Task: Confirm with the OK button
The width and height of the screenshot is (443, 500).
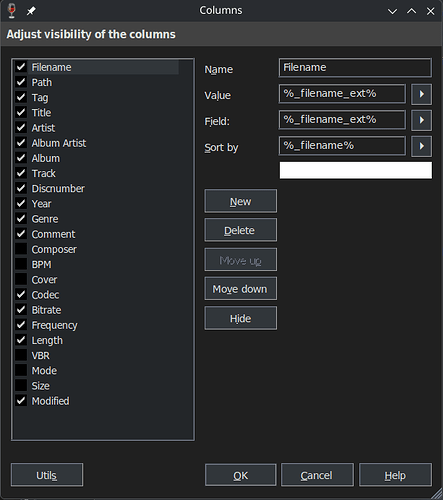Action: point(240,475)
